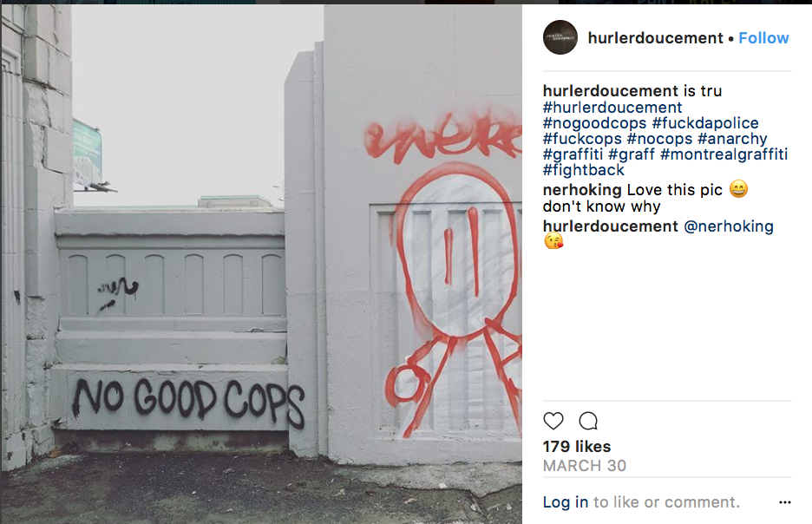
Task: Open the #anarchy hashtag
Action: (732, 139)
